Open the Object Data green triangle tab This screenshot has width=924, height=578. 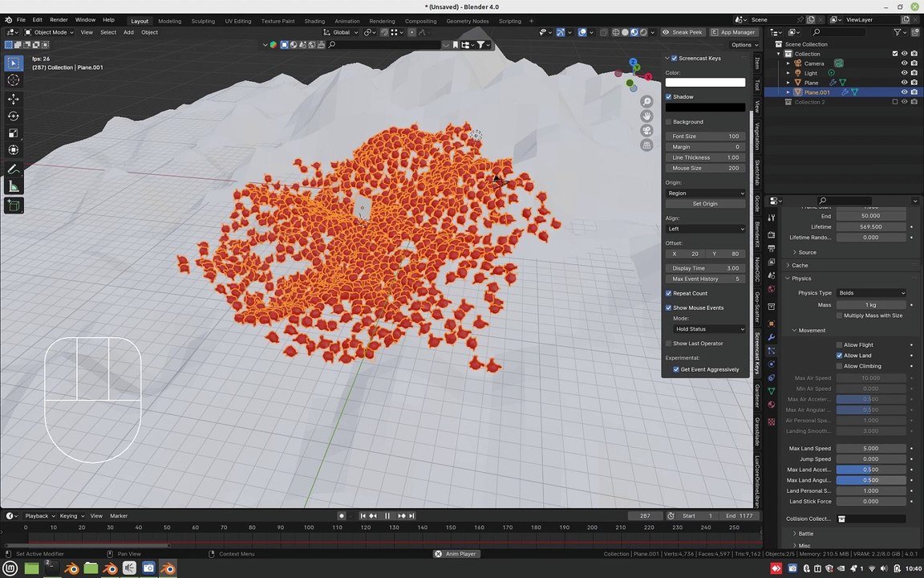coord(772,391)
